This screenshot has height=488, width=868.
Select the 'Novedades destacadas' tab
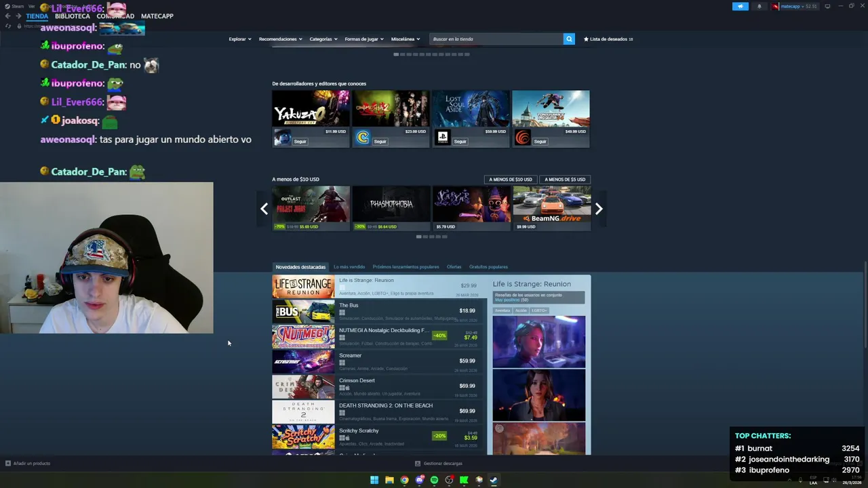(x=300, y=267)
